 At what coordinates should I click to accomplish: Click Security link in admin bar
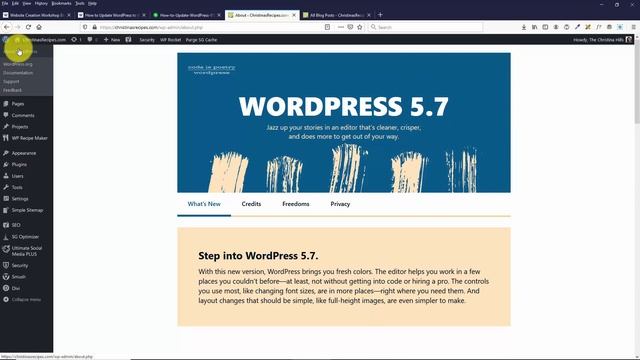point(147,40)
